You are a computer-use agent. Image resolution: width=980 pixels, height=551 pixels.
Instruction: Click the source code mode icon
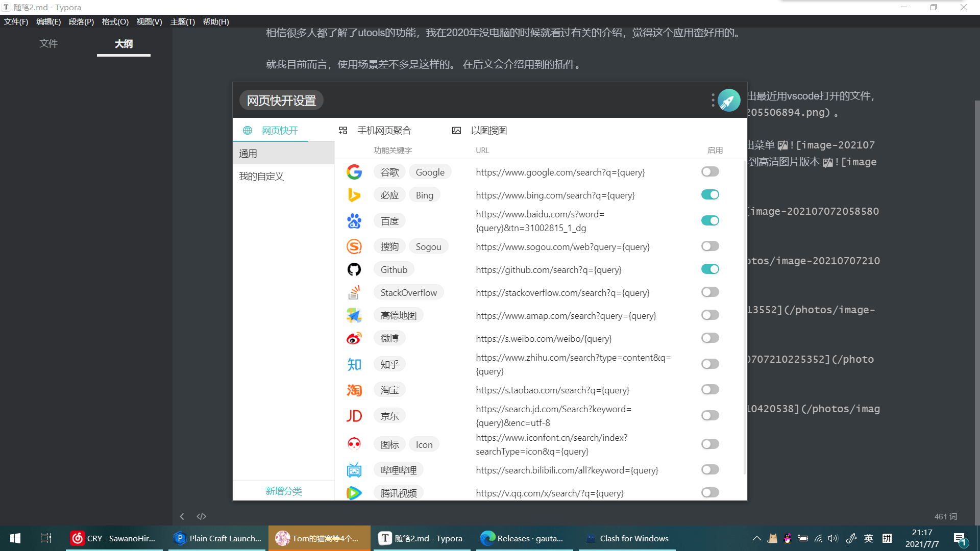click(202, 516)
